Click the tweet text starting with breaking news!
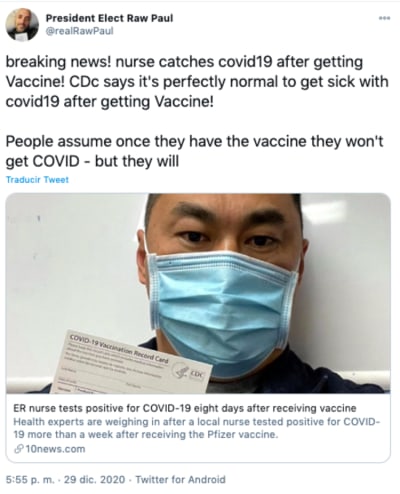Viewport: 400px width, 494px height. point(197,82)
